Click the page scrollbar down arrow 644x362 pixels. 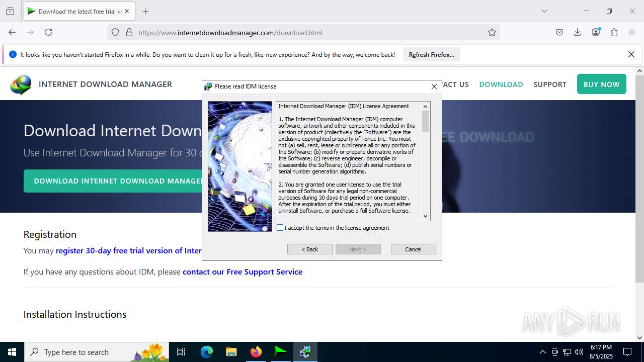[x=639, y=338]
